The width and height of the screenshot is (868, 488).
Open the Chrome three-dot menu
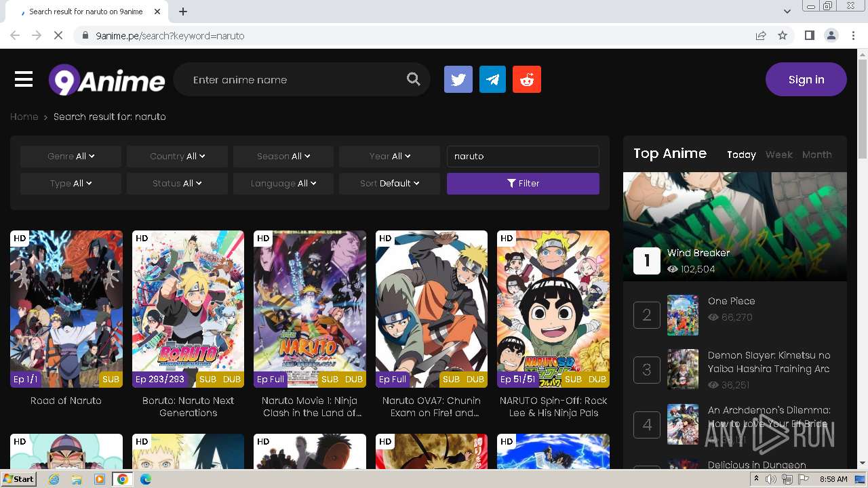pyautogui.click(x=853, y=35)
